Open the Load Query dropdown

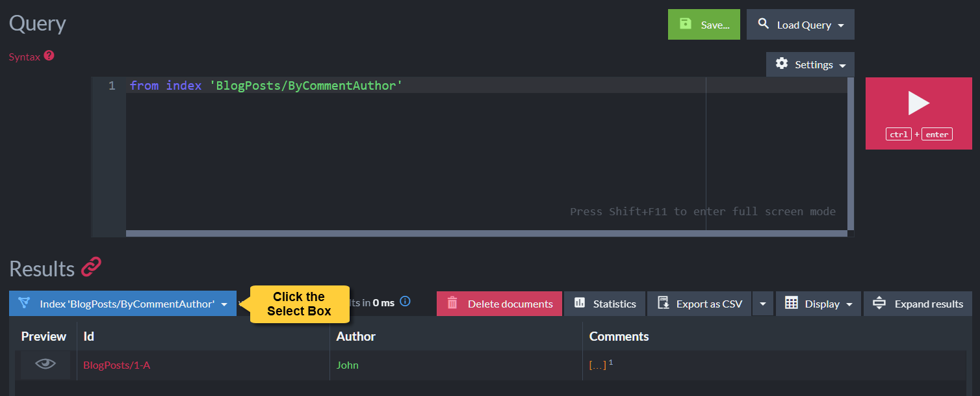tap(801, 25)
